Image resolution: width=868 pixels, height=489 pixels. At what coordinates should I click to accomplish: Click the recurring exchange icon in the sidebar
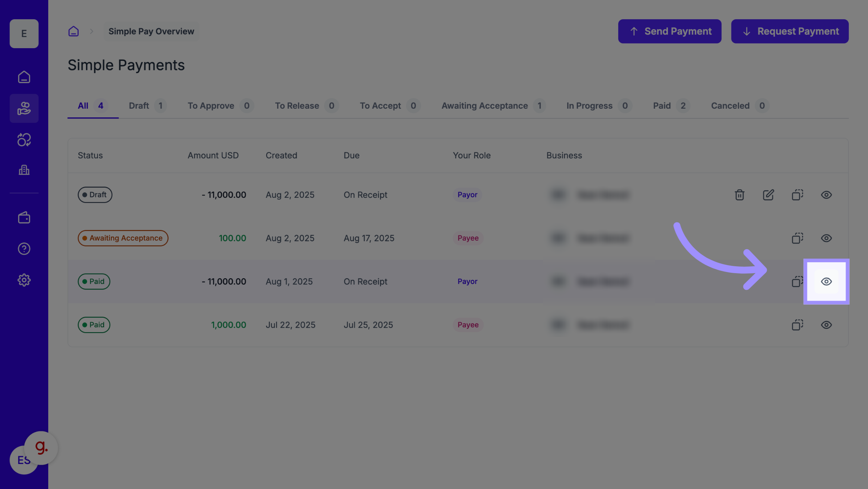click(24, 140)
